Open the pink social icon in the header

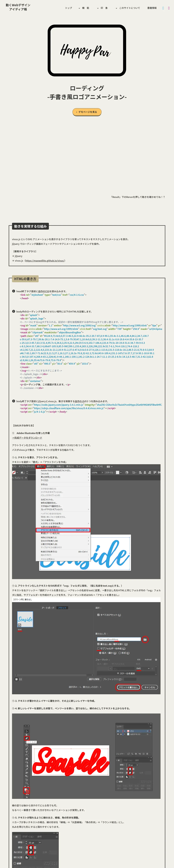click(x=169, y=8)
